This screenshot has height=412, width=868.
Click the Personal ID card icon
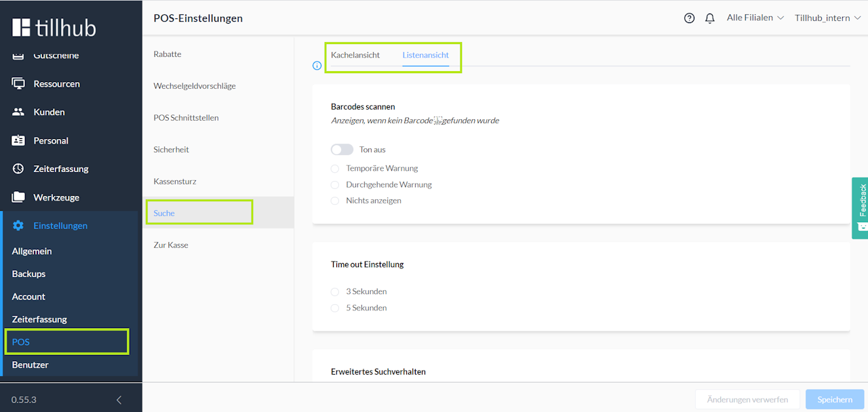coord(19,140)
